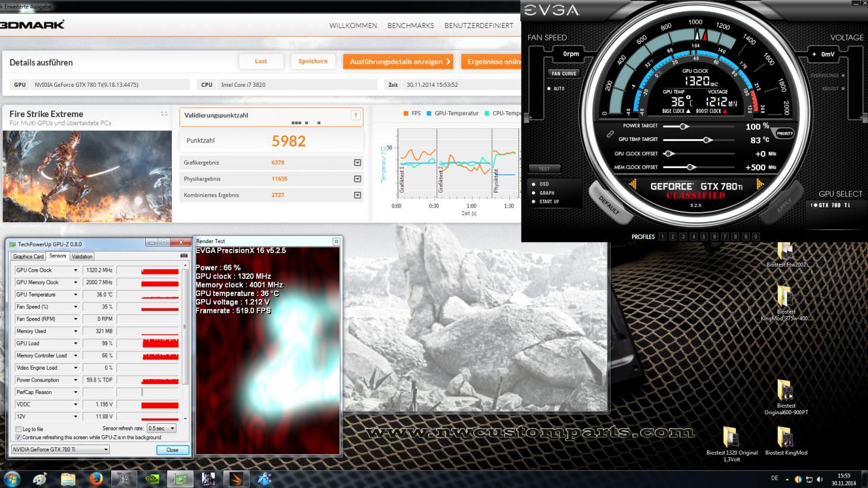Open the Biostest Original600-900PT desktop folder
The height and width of the screenshot is (488, 868).
coord(786,398)
